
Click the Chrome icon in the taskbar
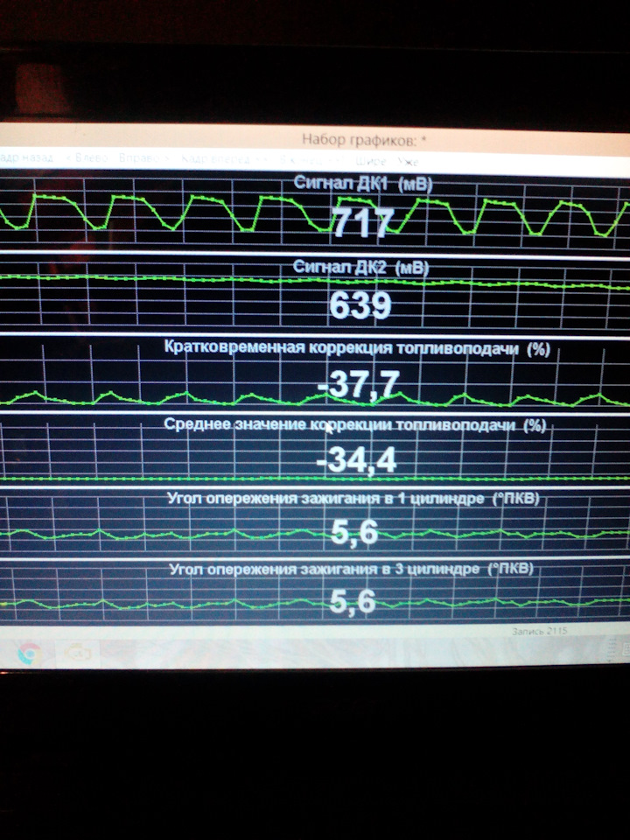(x=29, y=653)
